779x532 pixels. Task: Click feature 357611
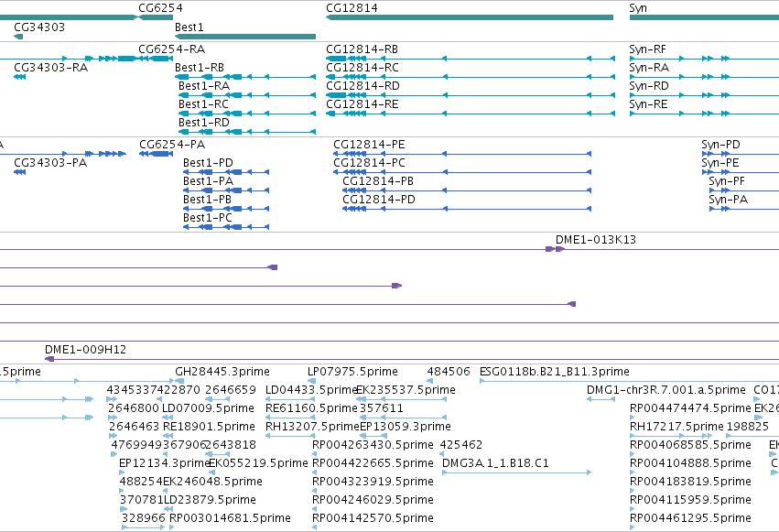(381, 408)
